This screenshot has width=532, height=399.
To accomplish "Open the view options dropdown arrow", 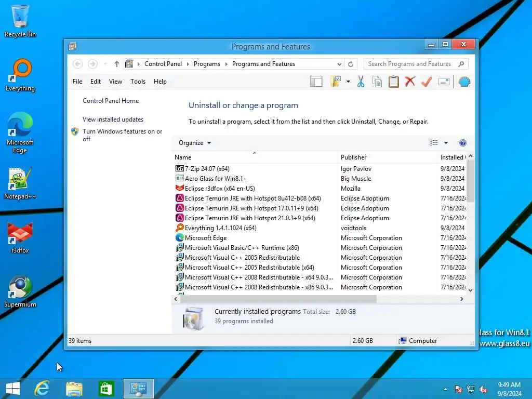I will (x=446, y=143).
